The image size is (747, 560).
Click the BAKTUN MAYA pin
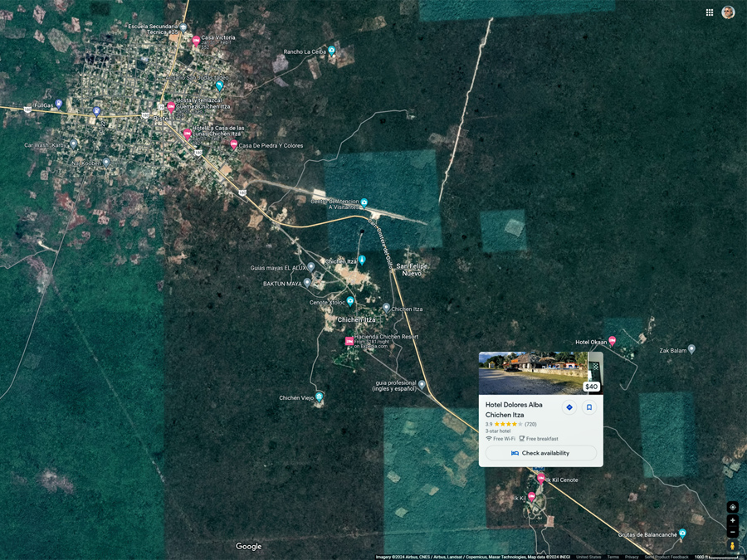click(x=307, y=282)
